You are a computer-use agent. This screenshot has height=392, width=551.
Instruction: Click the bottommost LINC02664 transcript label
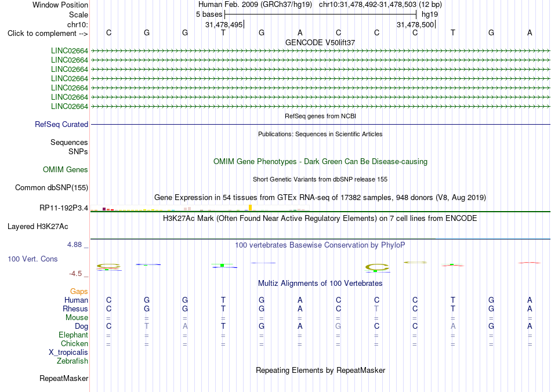coord(70,107)
